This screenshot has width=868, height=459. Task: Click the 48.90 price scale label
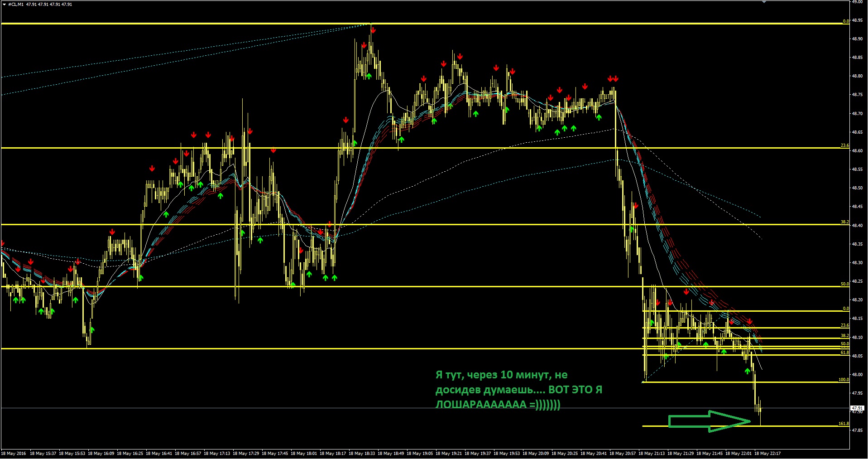857,39
